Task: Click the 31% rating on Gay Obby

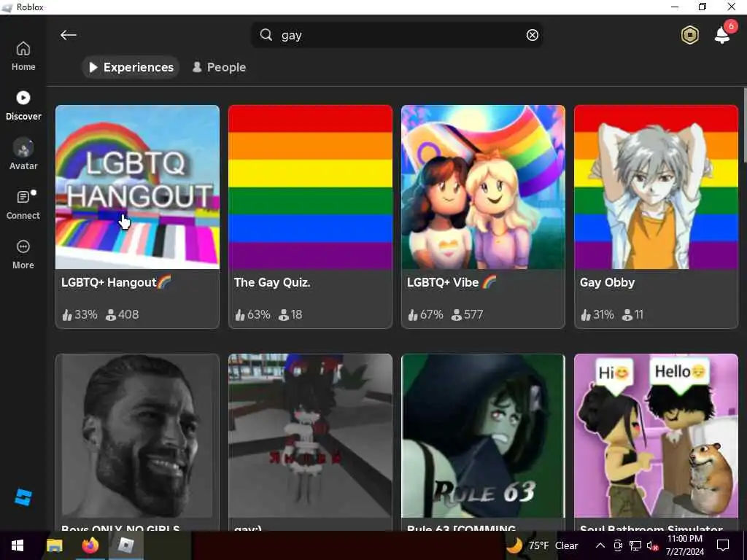Action: [x=597, y=315]
